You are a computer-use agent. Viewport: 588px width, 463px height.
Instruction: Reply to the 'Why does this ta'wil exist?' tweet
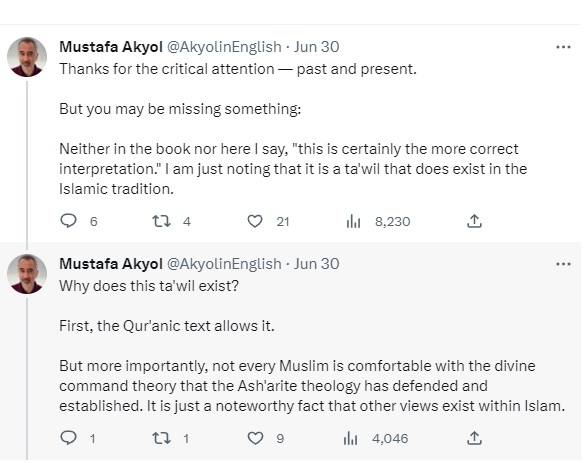(x=69, y=438)
